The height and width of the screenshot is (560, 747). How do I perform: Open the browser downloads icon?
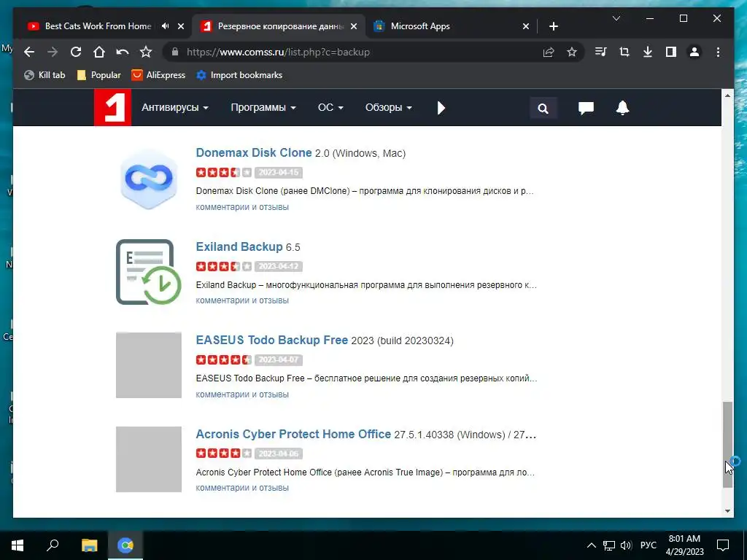[648, 52]
